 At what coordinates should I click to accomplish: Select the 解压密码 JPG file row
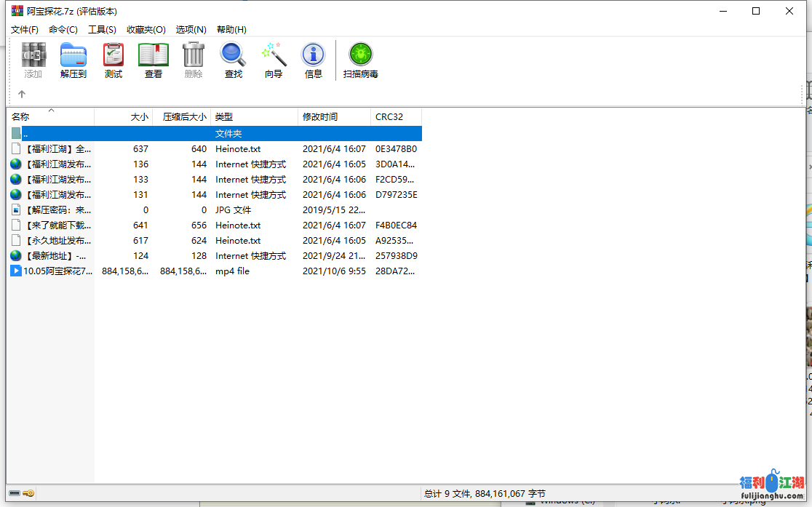[57, 210]
